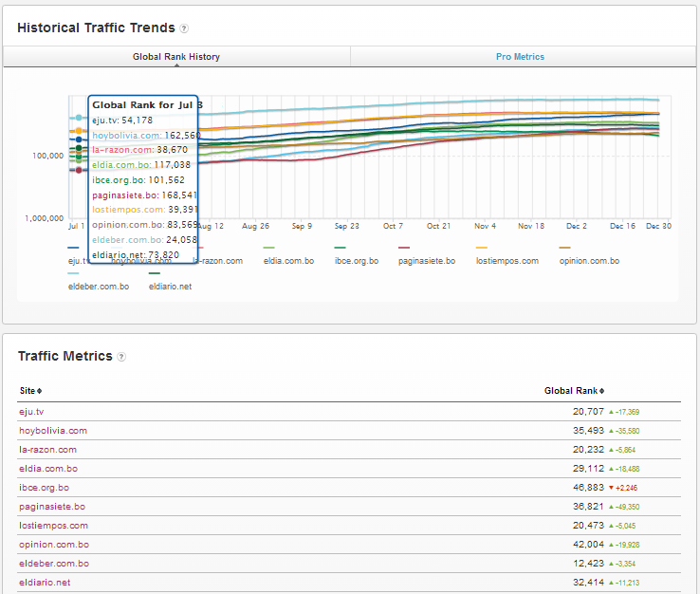Click ibce.org.bo link in metrics table

point(44,488)
